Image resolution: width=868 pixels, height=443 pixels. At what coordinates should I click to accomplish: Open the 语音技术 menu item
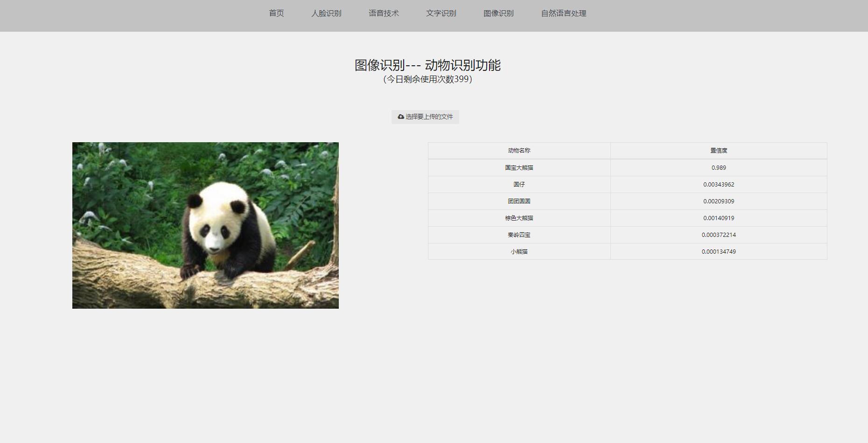[384, 14]
